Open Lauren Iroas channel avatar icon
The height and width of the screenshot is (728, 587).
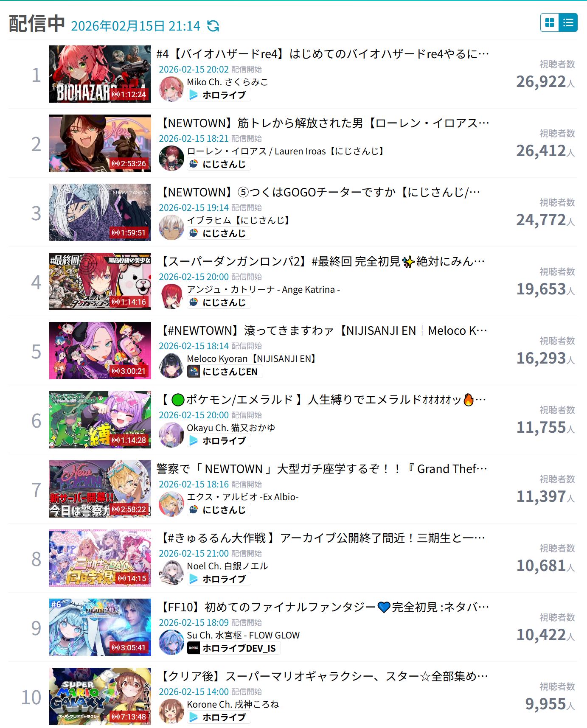(171, 158)
